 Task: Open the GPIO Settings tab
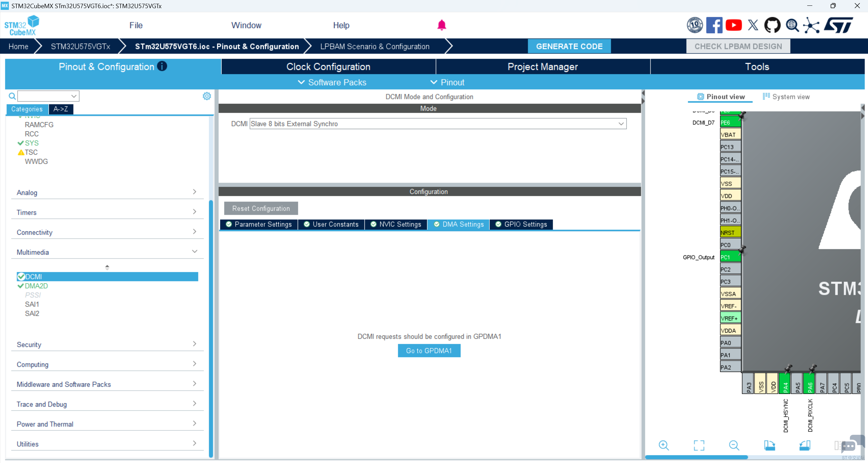pyautogui.click(x=521, y=224)
